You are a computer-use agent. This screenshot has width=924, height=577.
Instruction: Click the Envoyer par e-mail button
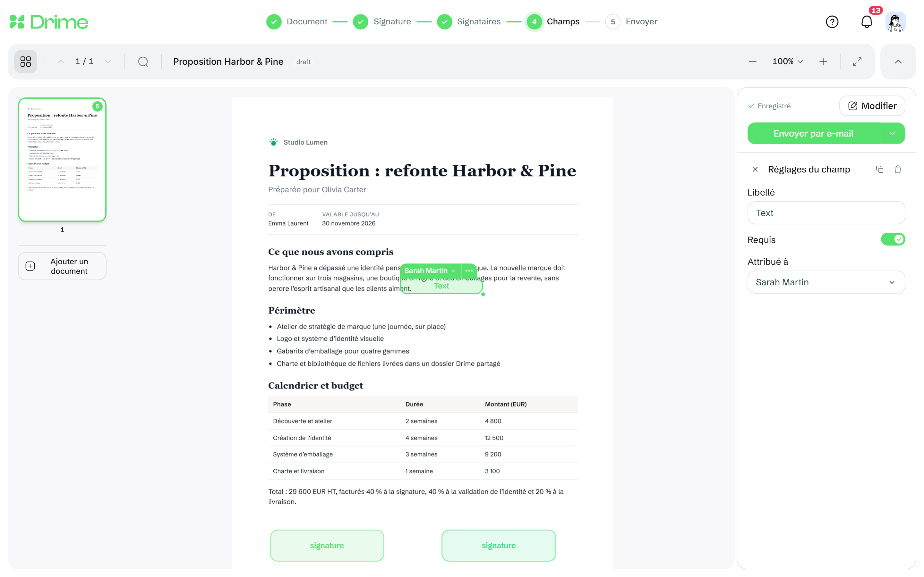tap(813, 134)
